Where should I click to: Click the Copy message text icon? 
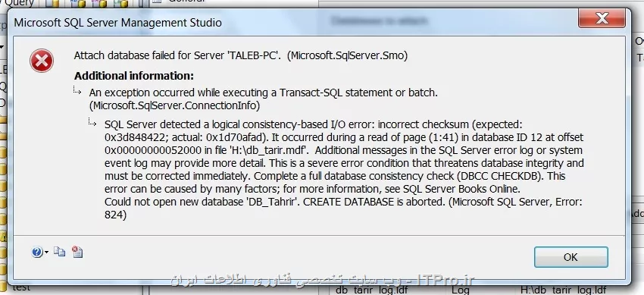coord(60,252)
